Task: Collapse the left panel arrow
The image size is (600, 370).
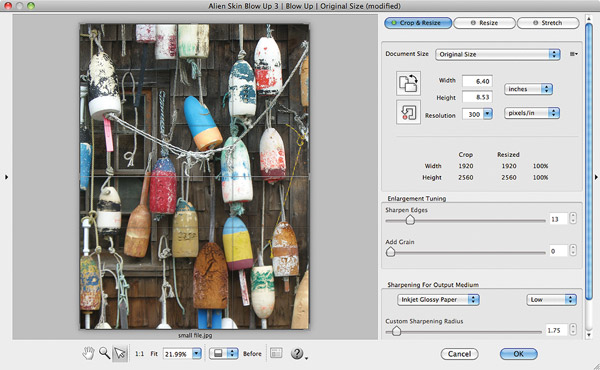Action: click(6, 177)
